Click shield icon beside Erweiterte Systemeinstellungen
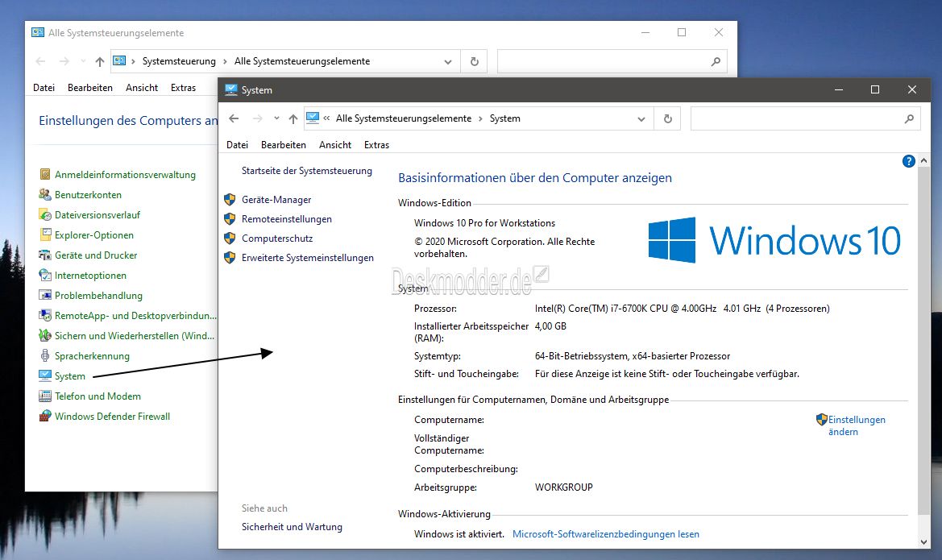Viewport: 942px width, 560px height. pyautogui.click(x=230, y=258)
